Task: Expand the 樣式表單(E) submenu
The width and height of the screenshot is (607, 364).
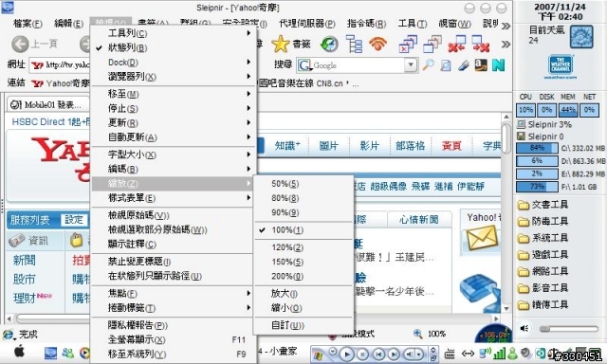Action: click(x=174, y=198)
